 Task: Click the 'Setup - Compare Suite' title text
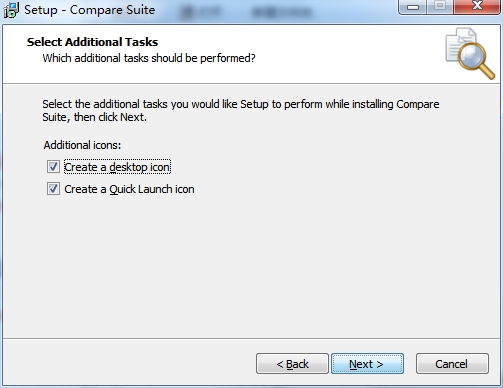tap(89, 10)
